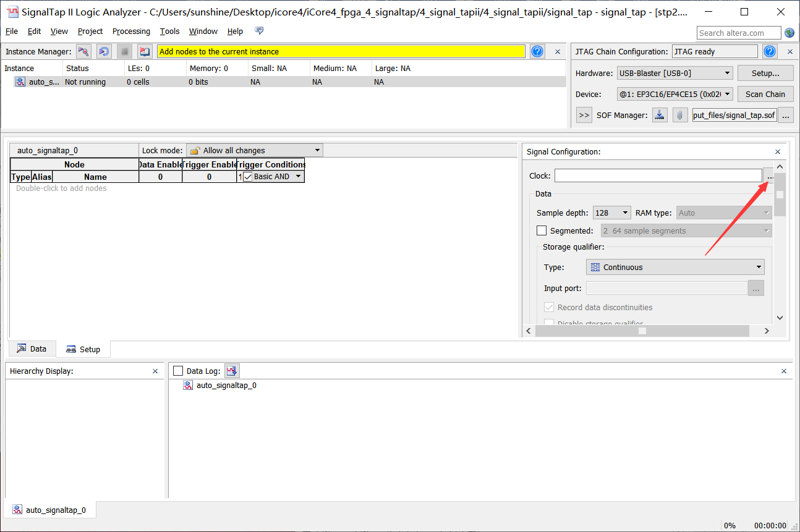Click the Scan Chain button

765,94
